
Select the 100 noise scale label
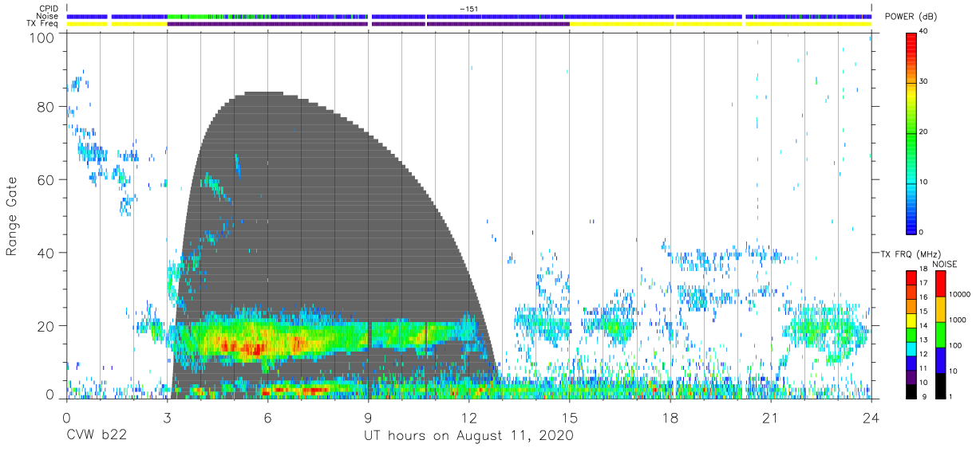coord(955,345)
